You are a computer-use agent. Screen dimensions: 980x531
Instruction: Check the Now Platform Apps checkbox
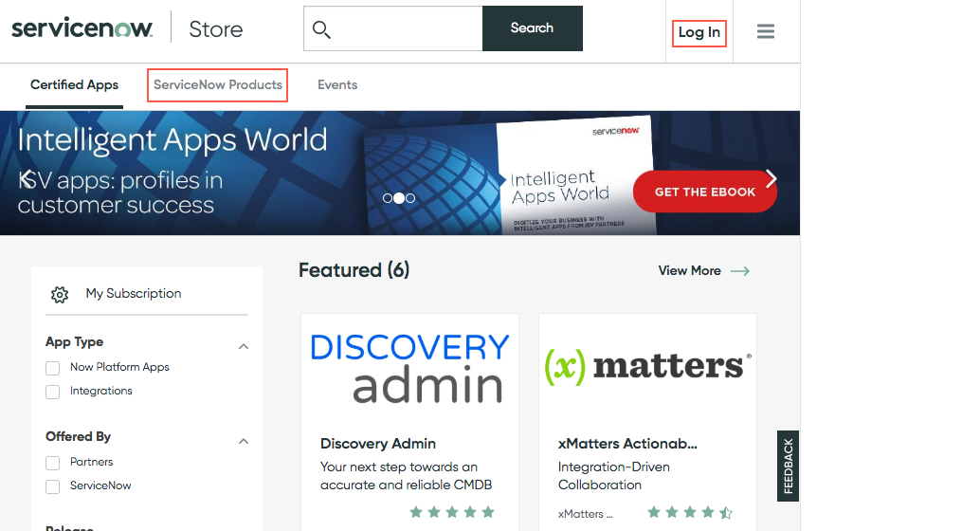pyautogui.click(x=52, y=368)
